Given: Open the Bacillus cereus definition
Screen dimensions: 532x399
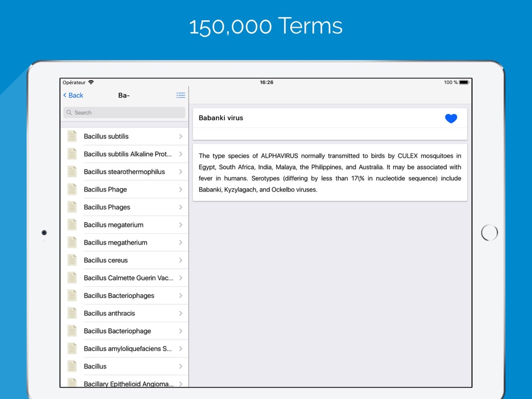Looking at the screenshot, I should 124,260.
